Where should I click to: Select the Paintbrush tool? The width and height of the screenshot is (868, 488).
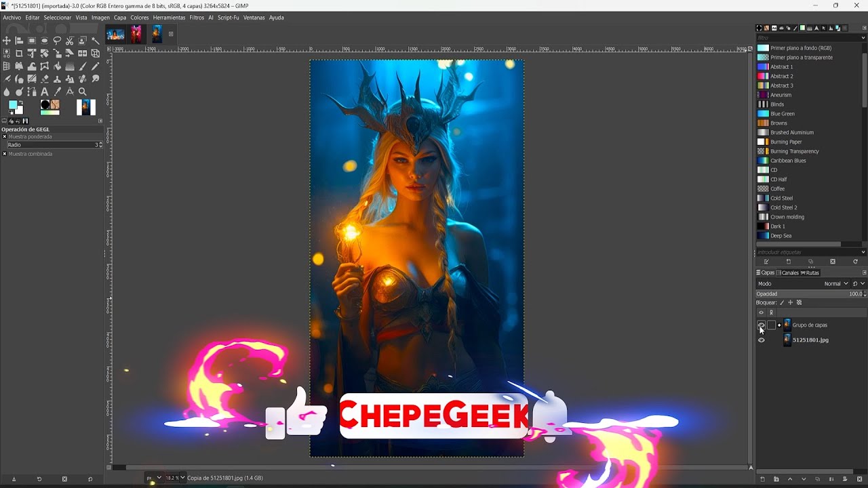coord(82,66)
